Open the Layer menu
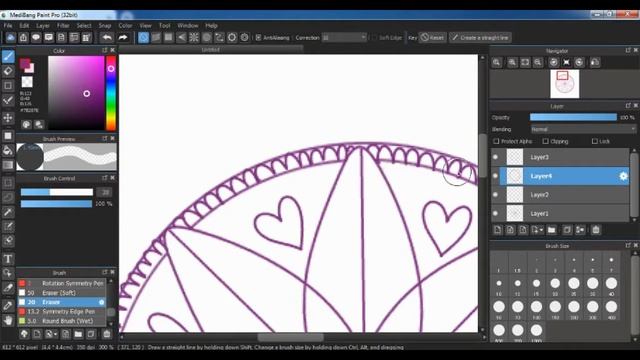This screenshot has height=360, width=640. pos(43,25)
